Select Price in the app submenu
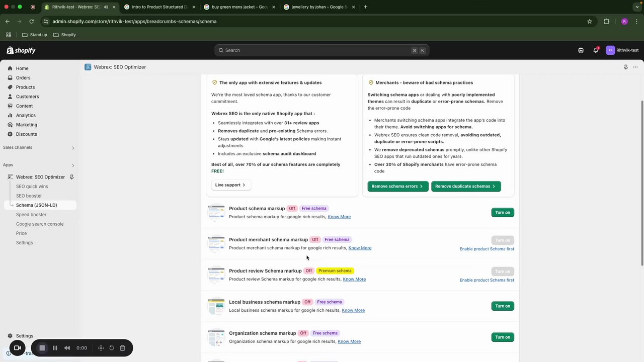This screenshot has height=362, width=644. click(21, 234)
